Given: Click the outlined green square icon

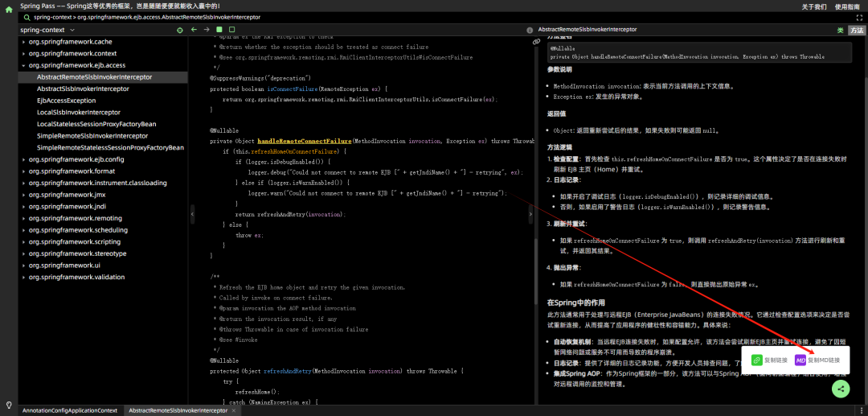Looking at the screenshot, I should tap(232, 29).
